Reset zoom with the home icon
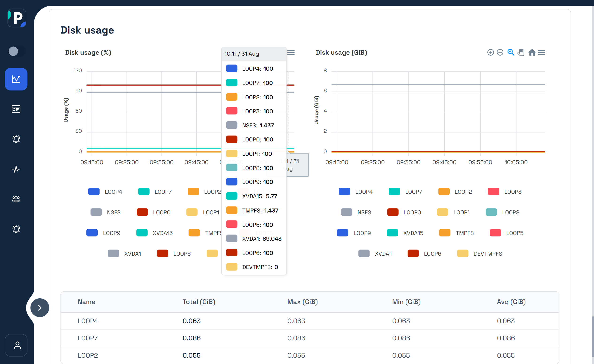The height and width of the screenshot is (364, 594). [x=532, y=52]
